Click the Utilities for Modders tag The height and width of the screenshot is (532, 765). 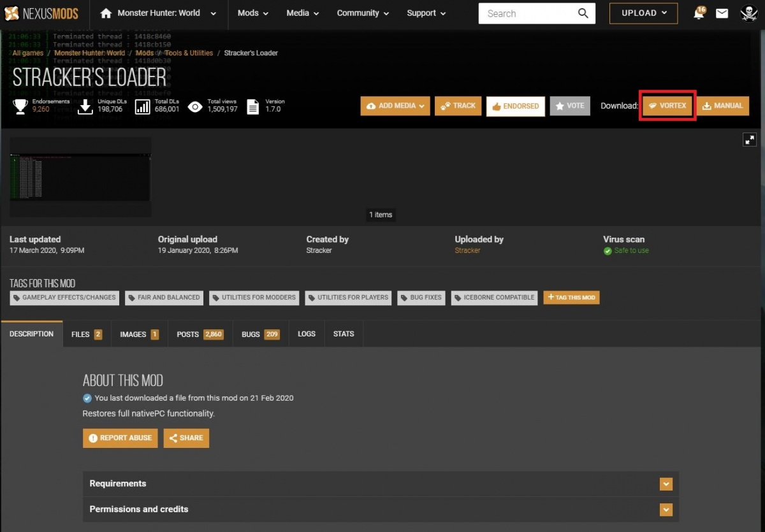(x=254, y=298)
